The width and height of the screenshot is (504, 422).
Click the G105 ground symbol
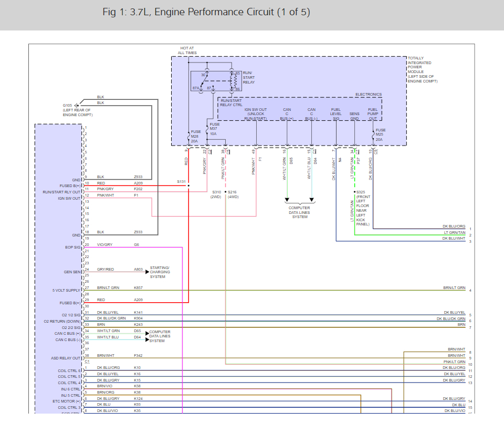[77, 105]
